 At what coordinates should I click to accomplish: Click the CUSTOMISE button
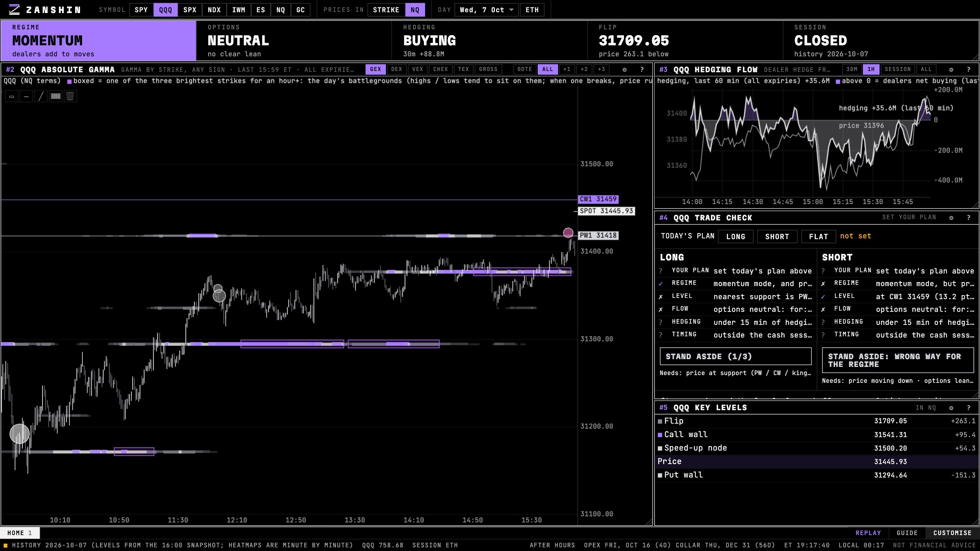point(952,533)
